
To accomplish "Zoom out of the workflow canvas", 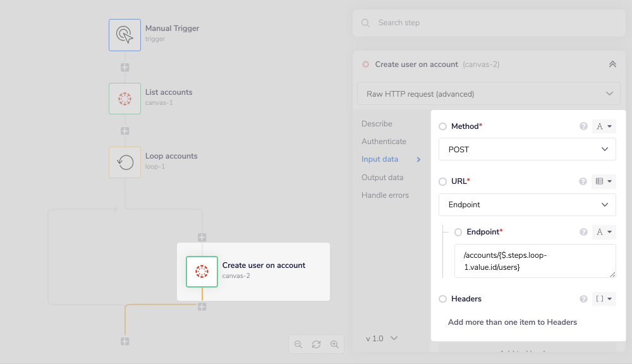I will pyautogui.click(x=298, y=344).
